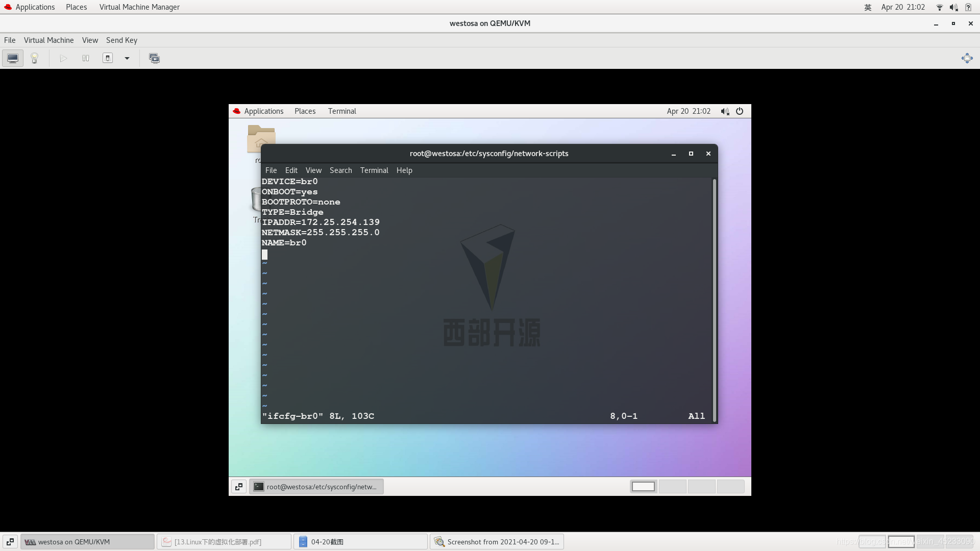Shut down the virtual machine
Image resolution: width=980 pixels, height=551 pixels.
(108, 58)
